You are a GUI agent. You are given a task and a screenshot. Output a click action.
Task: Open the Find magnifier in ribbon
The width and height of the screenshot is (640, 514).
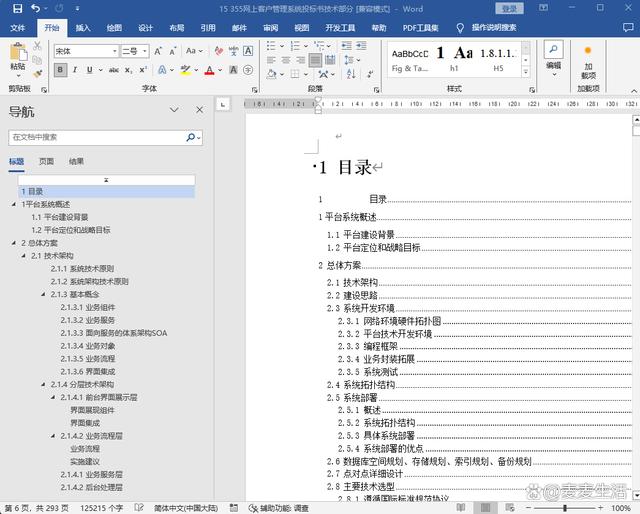coord(553,50)
